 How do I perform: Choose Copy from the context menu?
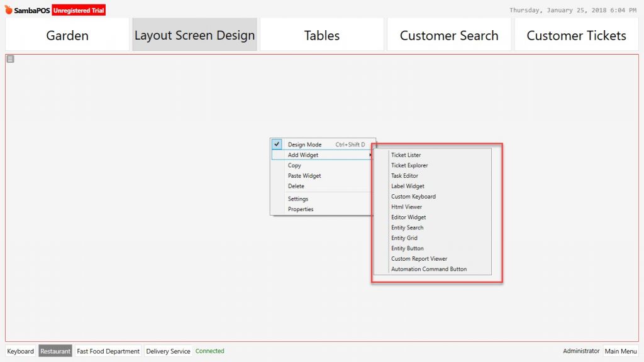click(294, 165)
